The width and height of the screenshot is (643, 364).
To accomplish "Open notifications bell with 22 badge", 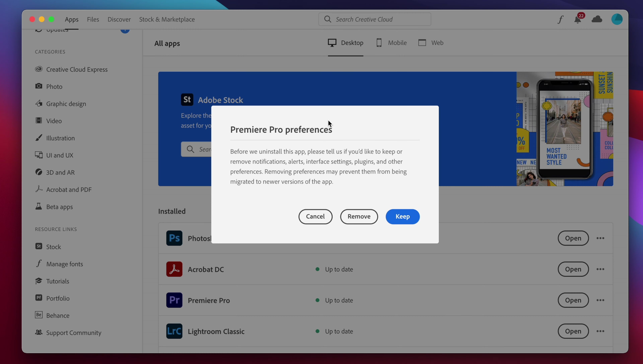I will click(578, 19).
